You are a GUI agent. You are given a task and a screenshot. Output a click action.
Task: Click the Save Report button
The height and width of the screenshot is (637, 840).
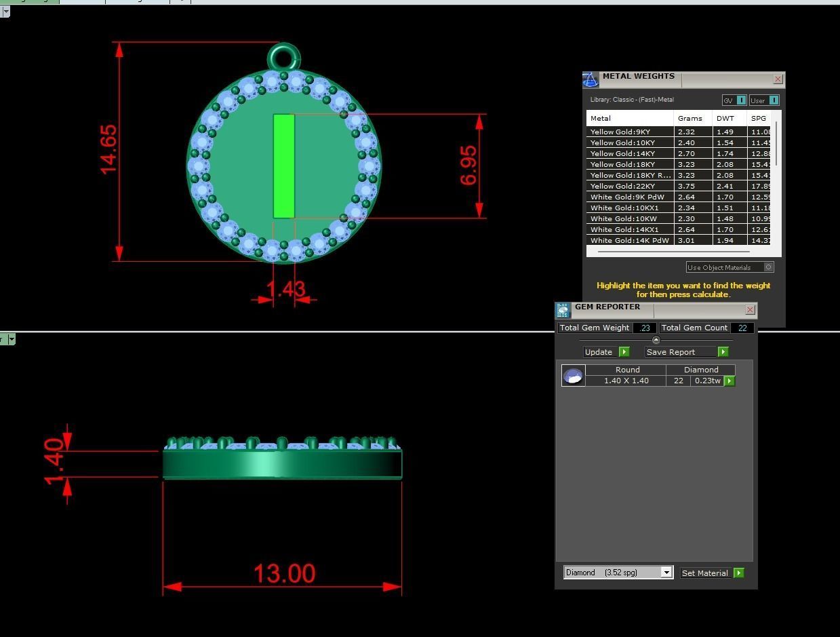click(681, 352)
